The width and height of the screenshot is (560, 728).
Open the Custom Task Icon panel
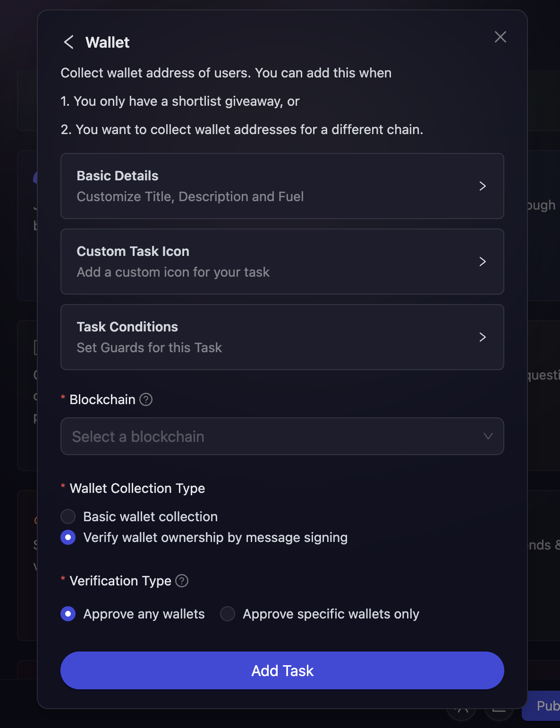pos(282,262)
